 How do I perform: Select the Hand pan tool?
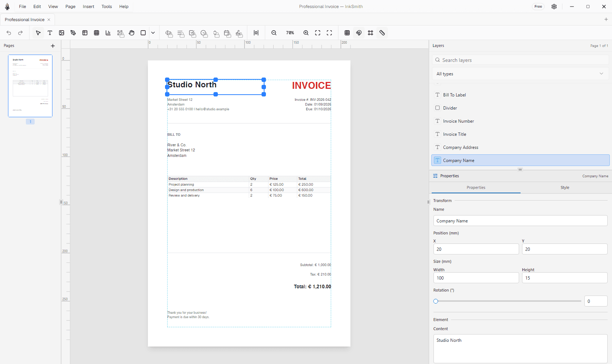point(132,33)
